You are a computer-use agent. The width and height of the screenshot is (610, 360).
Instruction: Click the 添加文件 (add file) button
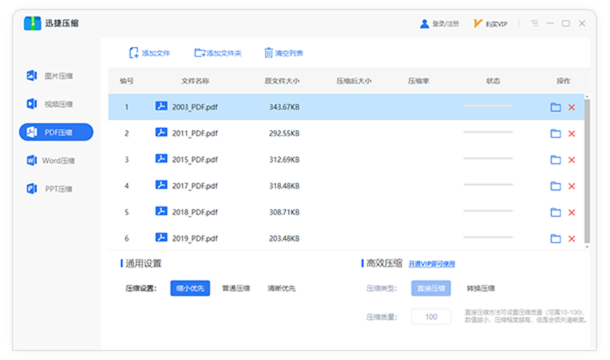pos(149,53)
